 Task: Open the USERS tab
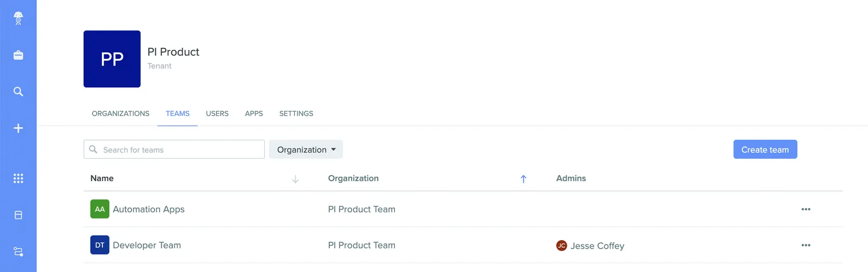[217, 114]
